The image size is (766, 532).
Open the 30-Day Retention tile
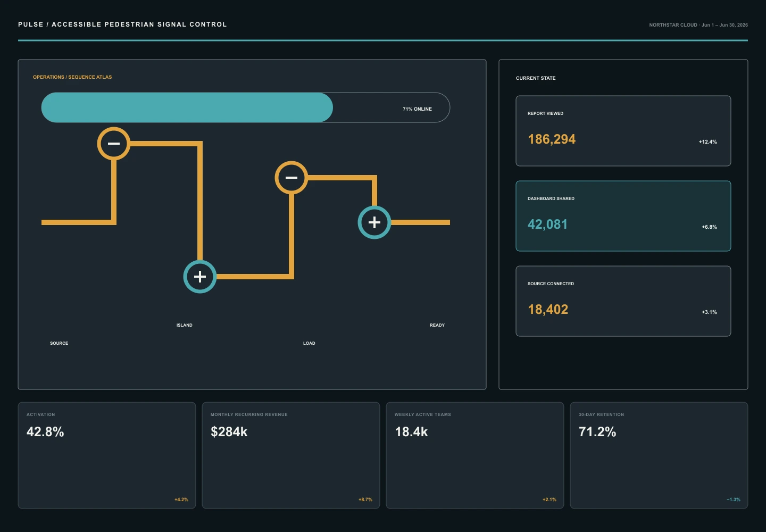coord(659,455)
